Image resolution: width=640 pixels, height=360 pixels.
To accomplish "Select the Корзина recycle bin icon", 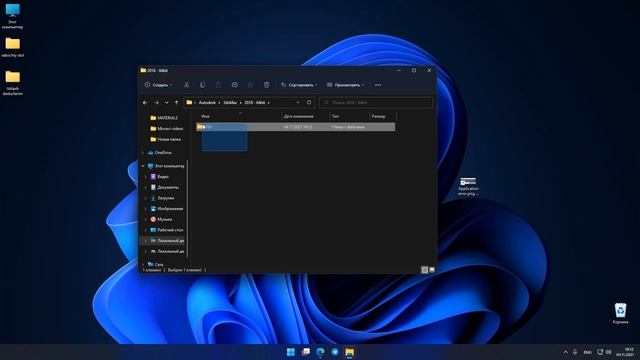I will (620, 313).
